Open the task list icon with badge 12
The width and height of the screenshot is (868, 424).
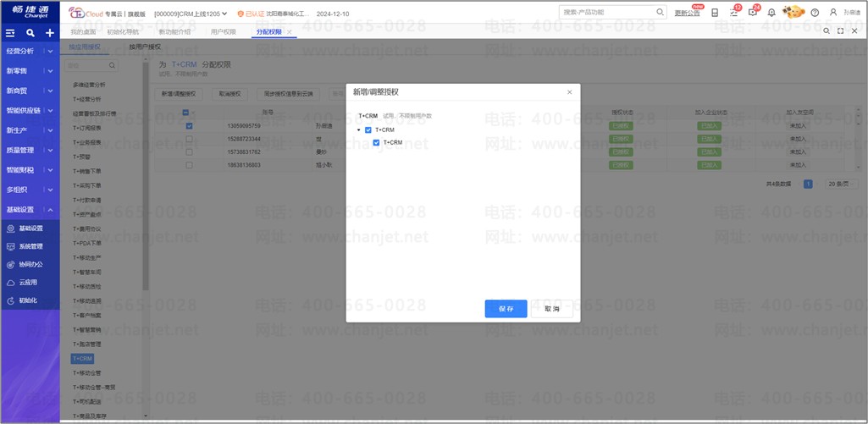coord(733,13)
